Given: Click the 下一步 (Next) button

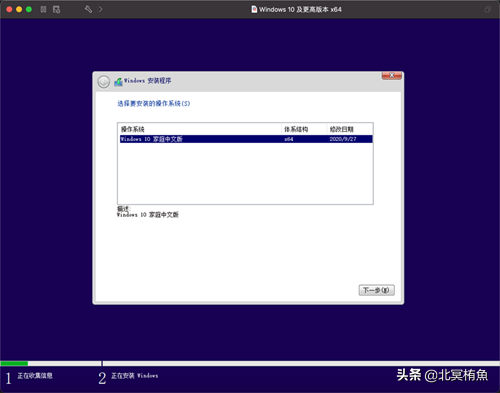Looking at the screenshot, I should (x=376, y=290).
